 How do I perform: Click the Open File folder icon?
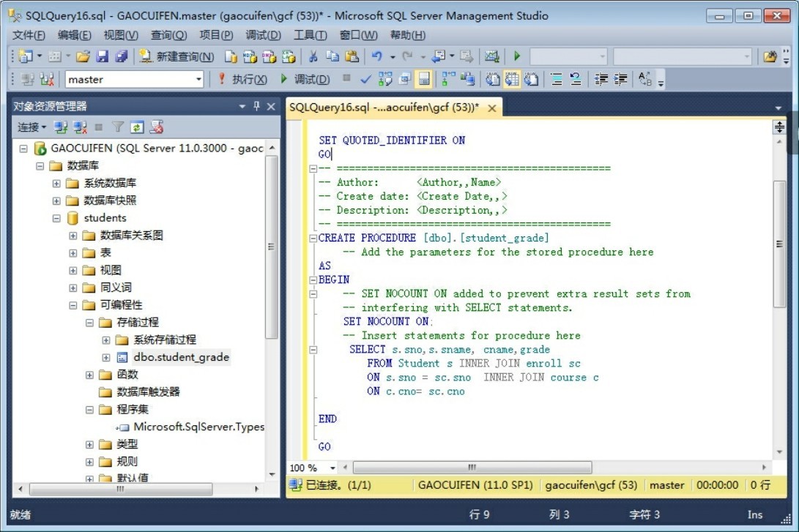[83, 56]
